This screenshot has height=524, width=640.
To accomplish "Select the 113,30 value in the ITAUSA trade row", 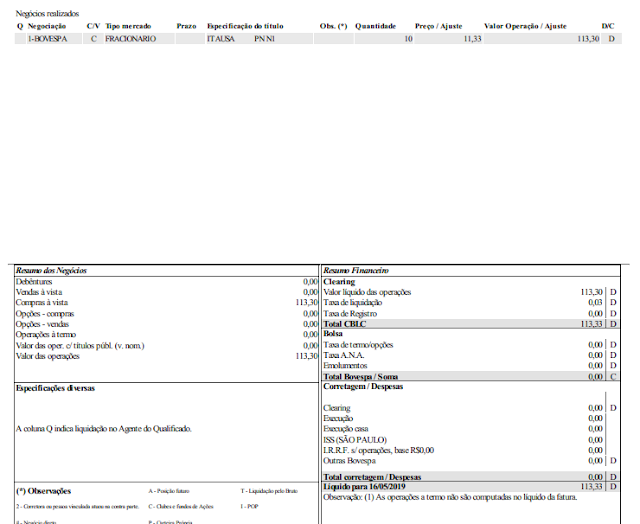I will point(588,39).
